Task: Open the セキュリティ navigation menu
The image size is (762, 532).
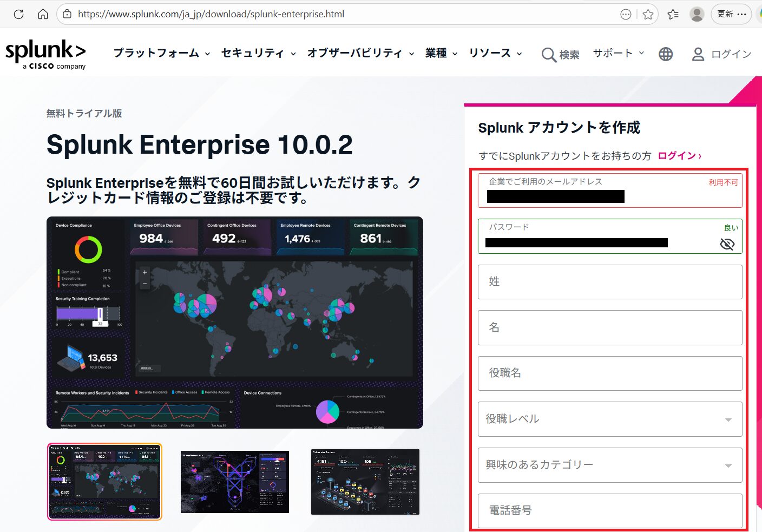Action: pos(258,53)
